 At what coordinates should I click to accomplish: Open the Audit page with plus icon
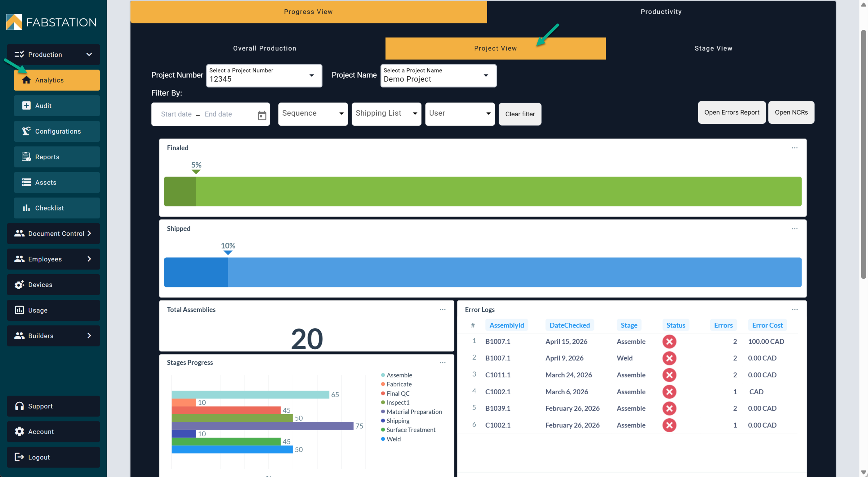pos(57,106)
